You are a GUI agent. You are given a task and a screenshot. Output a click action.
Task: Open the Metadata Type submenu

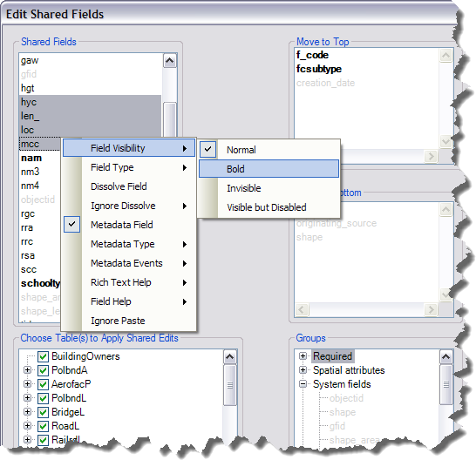coord(129,244)
